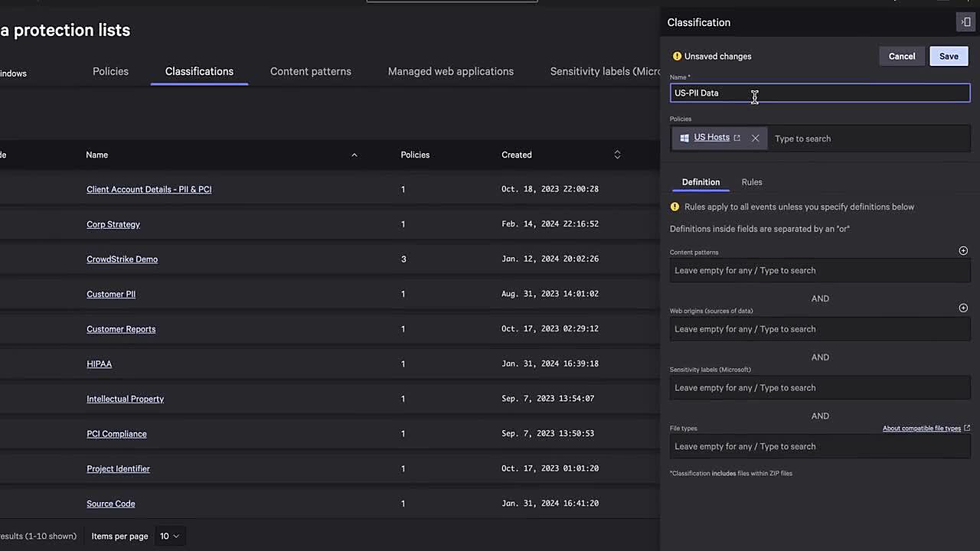Open About compatible file types link
Image resolution: width=980 pixels, height=551 pixels.
pos(921,429)
